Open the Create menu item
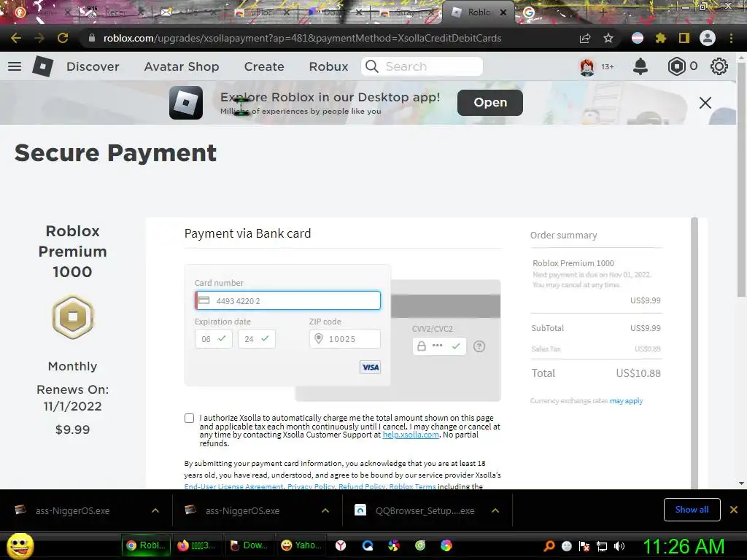The height and width of the screenshot is (560, 747). tap(264, 66)
